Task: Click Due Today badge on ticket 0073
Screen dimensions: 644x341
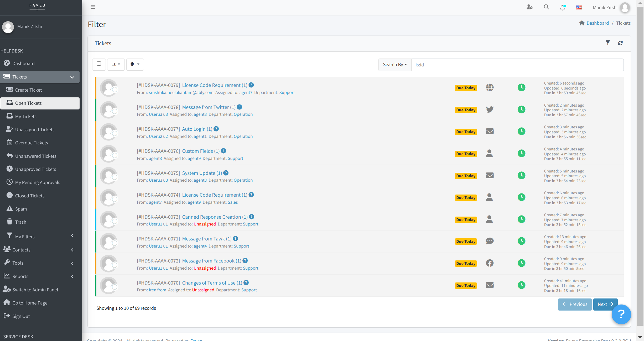Action: point(466,220)
